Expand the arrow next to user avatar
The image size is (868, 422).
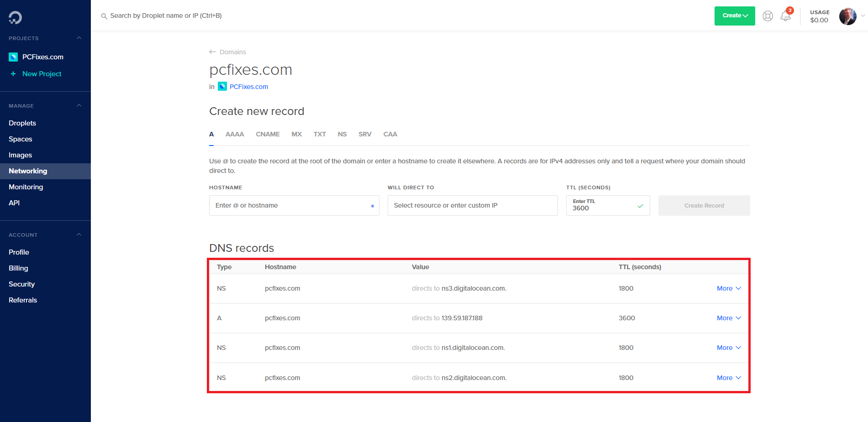(863, 16)
